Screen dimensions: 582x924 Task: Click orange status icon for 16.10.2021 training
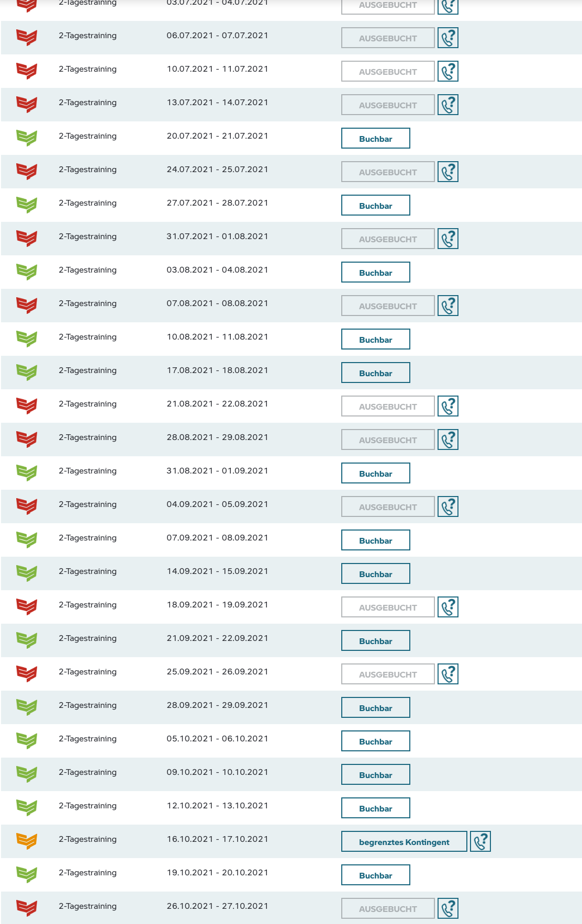tap(27, 840)
